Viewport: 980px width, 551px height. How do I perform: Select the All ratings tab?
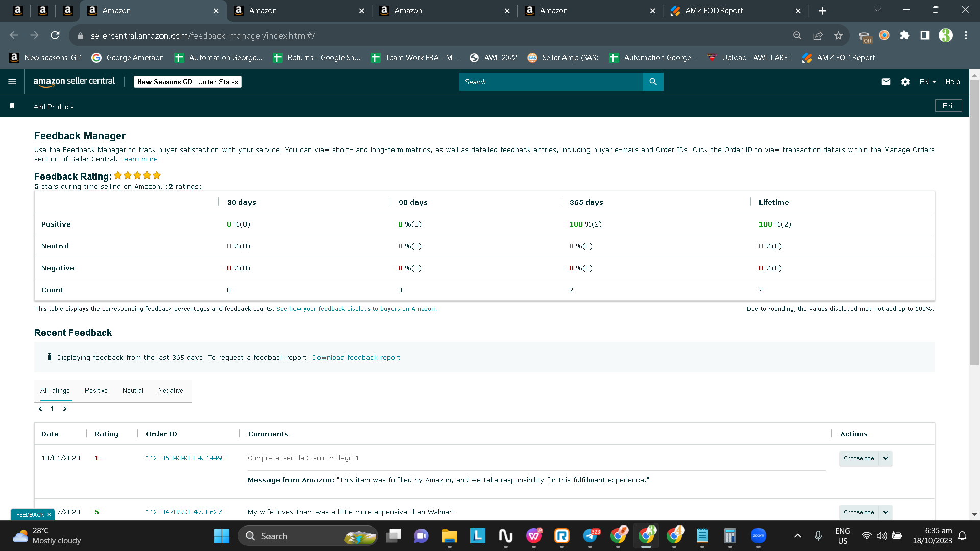(x=55, y=390)
